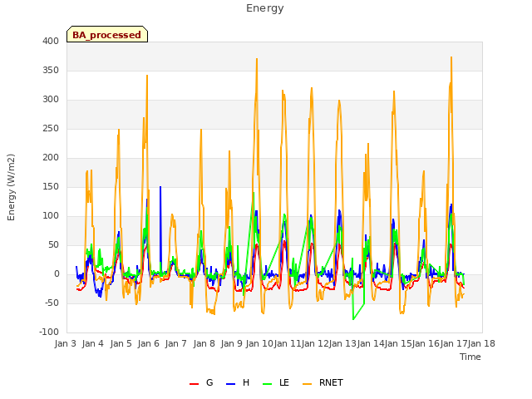This screenshot has height=399, width=532.
Task: Click the Jan 18 x-axis tick label
Action: click(482, 343)
